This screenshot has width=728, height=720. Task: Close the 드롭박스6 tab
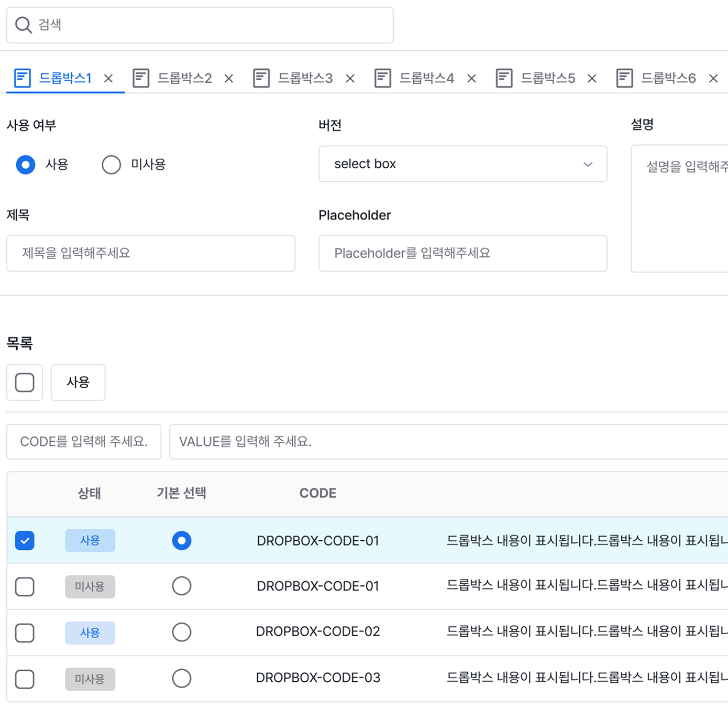(713, 79)
